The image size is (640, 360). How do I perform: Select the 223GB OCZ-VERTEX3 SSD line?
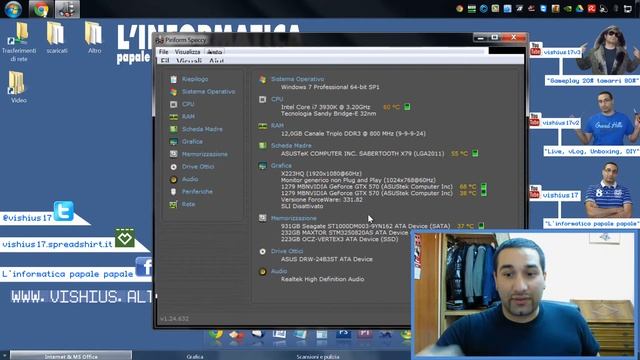pos(339,239)
